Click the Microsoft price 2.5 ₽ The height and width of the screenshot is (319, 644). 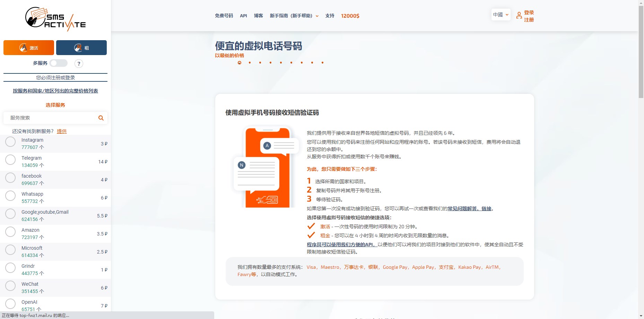pos(102,252)
